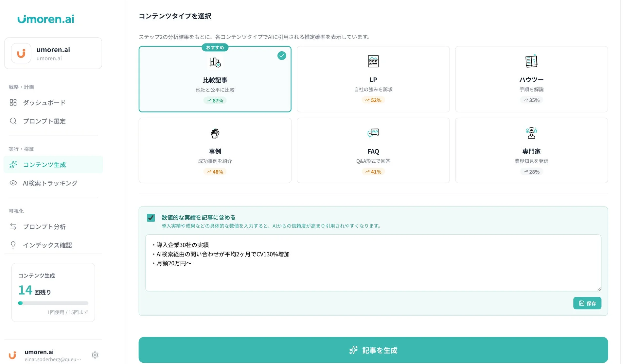638x364 pixels.
Task: Select the 事例 content type card
Action: click(x=215, y=150)
